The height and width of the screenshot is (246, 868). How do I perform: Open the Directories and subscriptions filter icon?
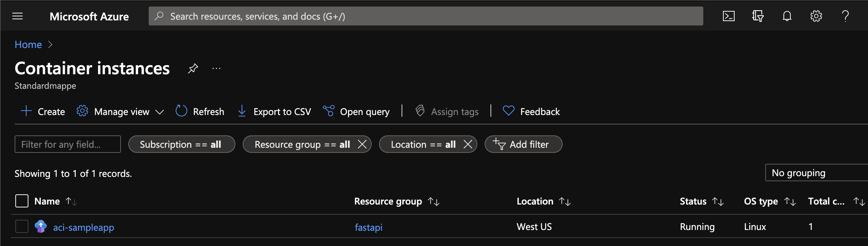758,16
